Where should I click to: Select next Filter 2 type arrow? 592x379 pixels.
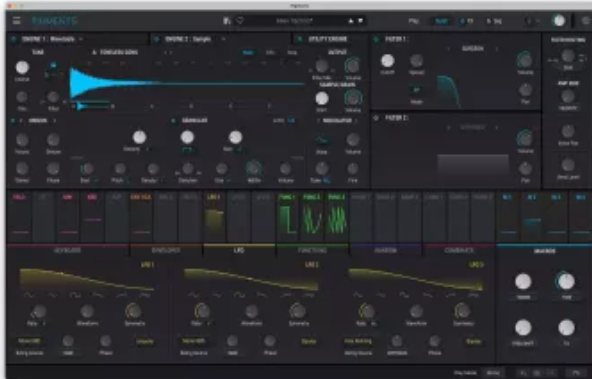[497, 128]
